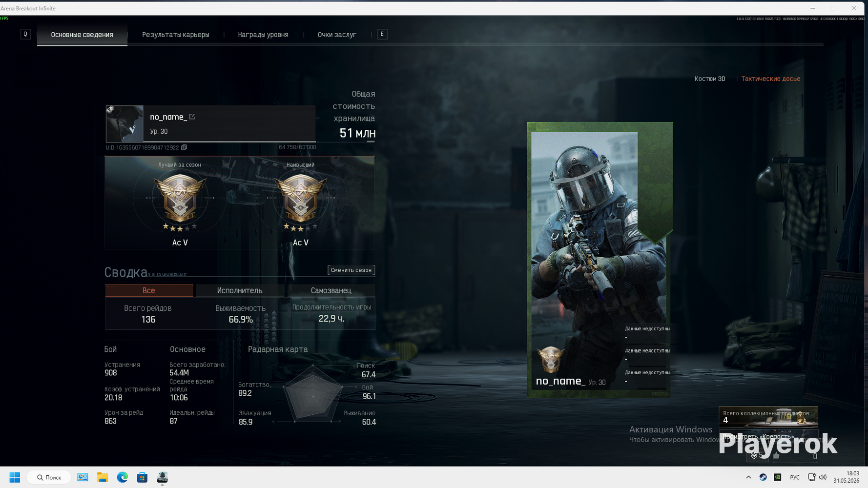Click the thumbs-up likes icon
The width and height of the screenshot is (868, 488).
[x=776, y=456]
